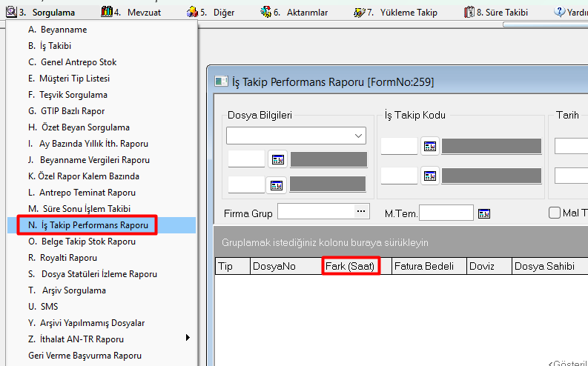588x366 pixels.
Task: Sort by the Fark (Saat) column header
Action: (351, 266)
